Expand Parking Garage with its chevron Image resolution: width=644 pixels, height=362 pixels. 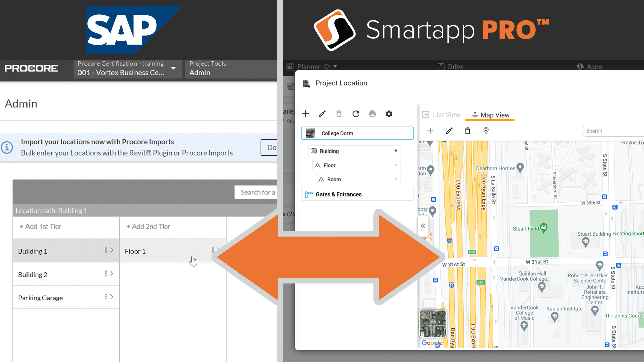click(112, 297)
